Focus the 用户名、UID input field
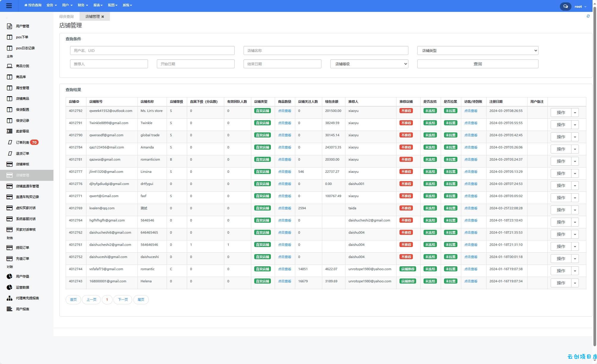Screen dimensions: 597x364 click(152, 50)
